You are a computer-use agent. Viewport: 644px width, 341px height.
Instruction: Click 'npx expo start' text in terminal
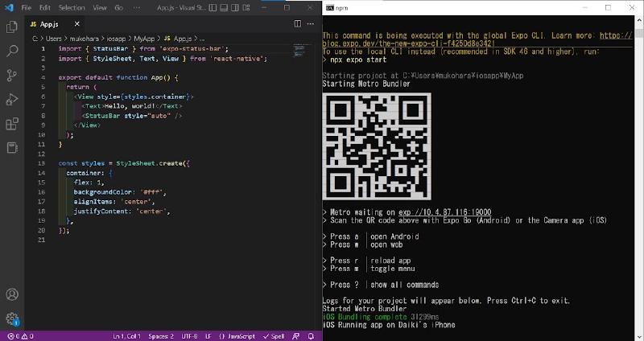[x=358, y=60]
